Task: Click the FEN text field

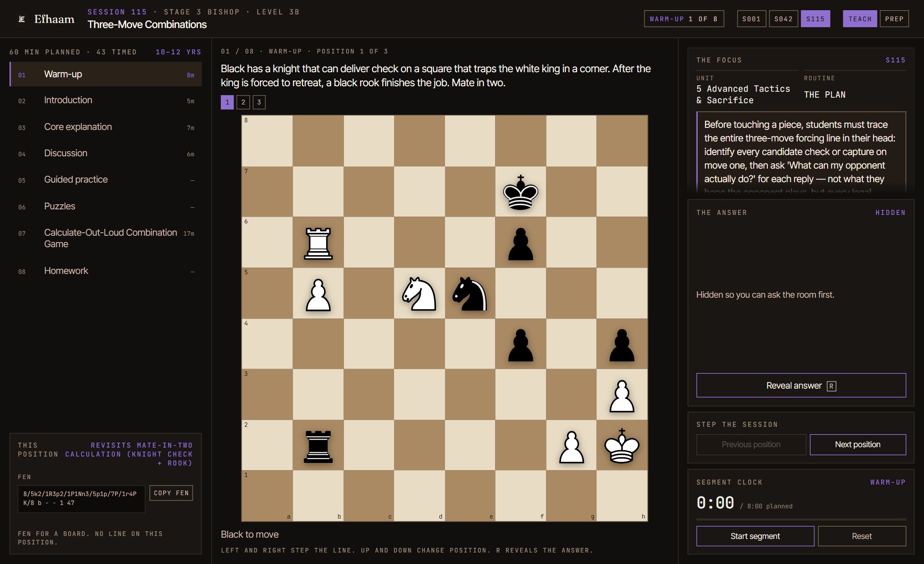Action: point(81,499)
